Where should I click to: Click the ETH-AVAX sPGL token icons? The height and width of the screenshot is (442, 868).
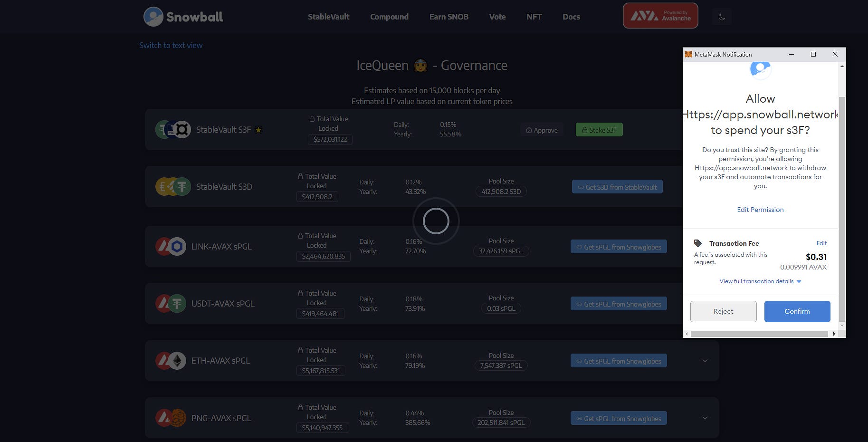point(171,361)
